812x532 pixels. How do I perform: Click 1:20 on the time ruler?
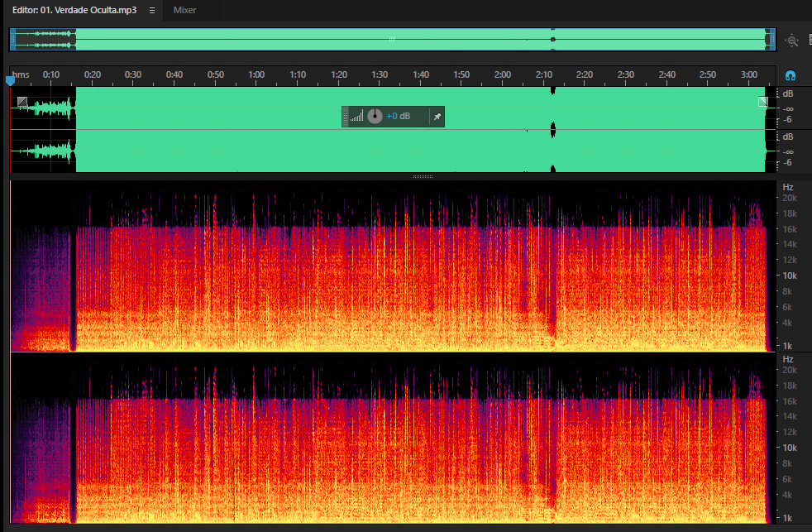[339, 74]
